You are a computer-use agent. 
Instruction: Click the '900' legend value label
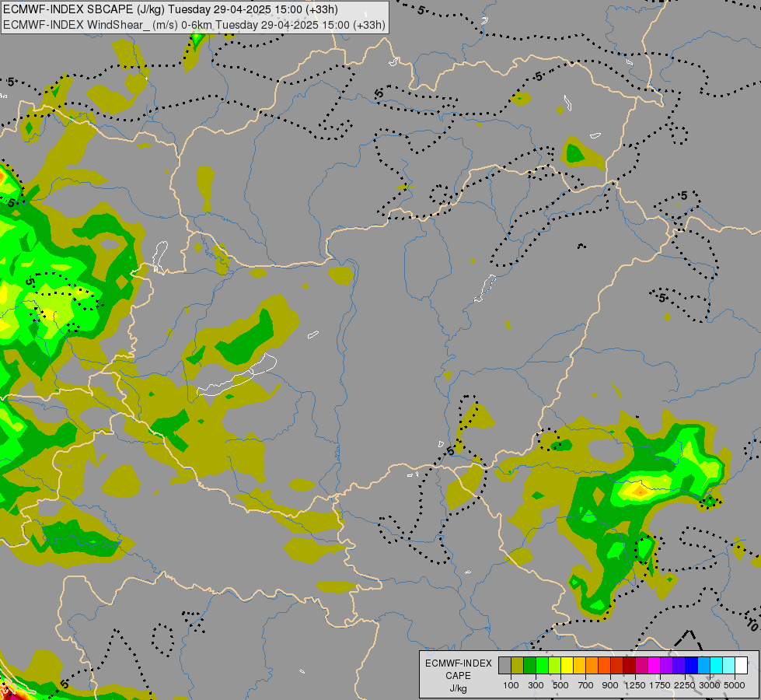pos(610,685)
